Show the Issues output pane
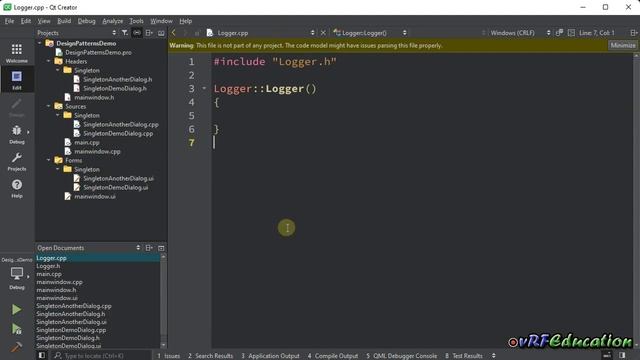 coord(169,356)
